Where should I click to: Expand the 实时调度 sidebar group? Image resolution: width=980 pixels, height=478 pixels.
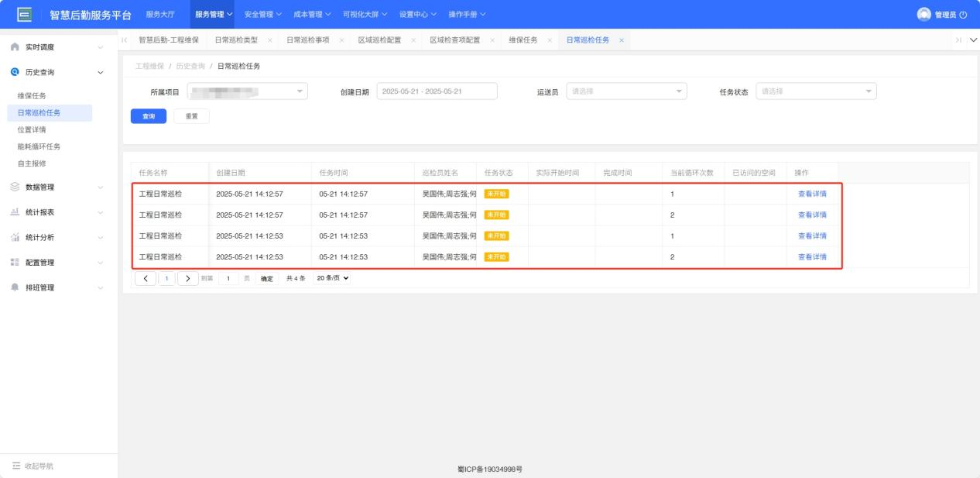[101, 47]
